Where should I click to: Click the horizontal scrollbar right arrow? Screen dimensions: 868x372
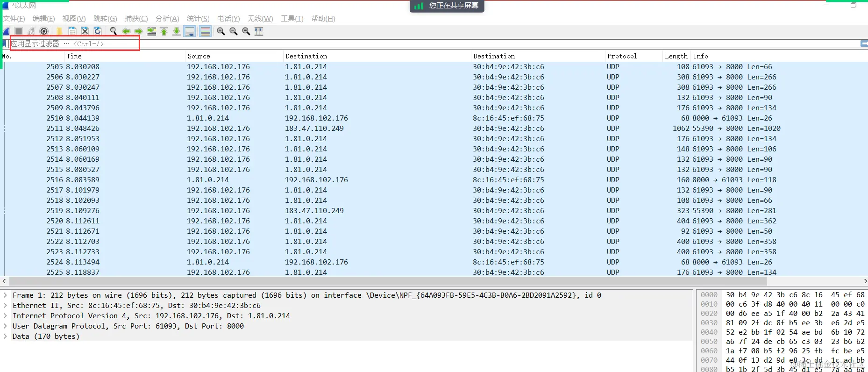click(865, 281)
